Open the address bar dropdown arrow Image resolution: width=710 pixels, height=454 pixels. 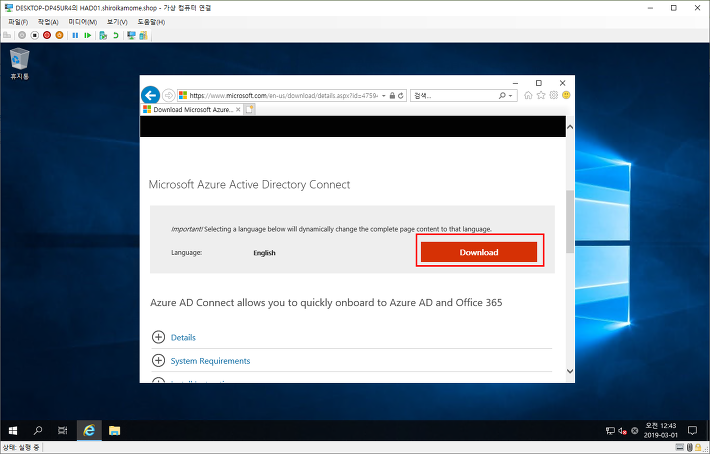point(384,96)
